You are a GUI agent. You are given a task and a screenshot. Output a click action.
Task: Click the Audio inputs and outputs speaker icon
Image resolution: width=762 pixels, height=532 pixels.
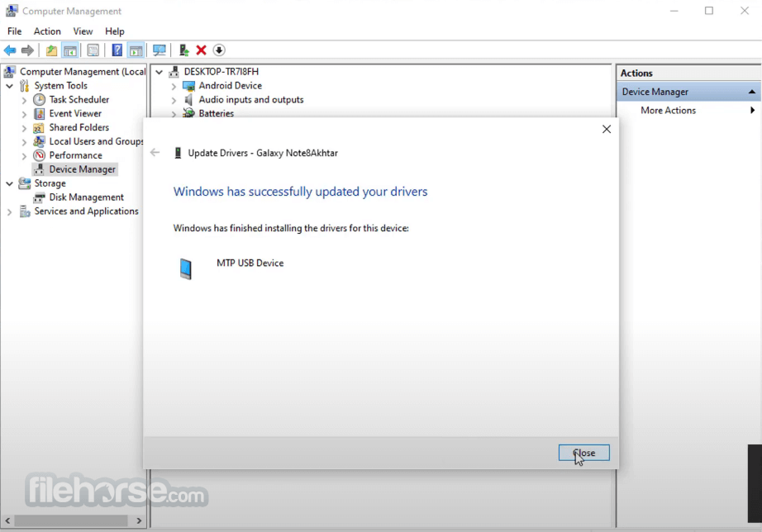click(x=188, y=100)
